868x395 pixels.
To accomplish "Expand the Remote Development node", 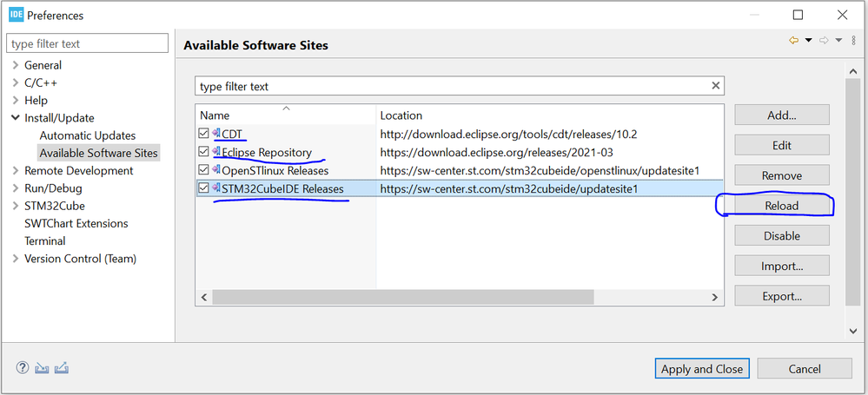I will click(15, 171).
